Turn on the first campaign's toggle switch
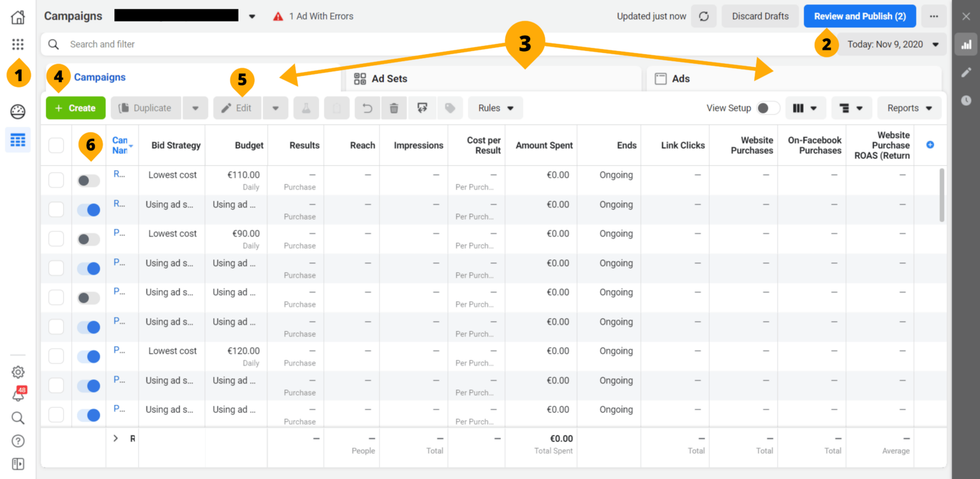This screenshot has width=980, height=479. point(88,180)
